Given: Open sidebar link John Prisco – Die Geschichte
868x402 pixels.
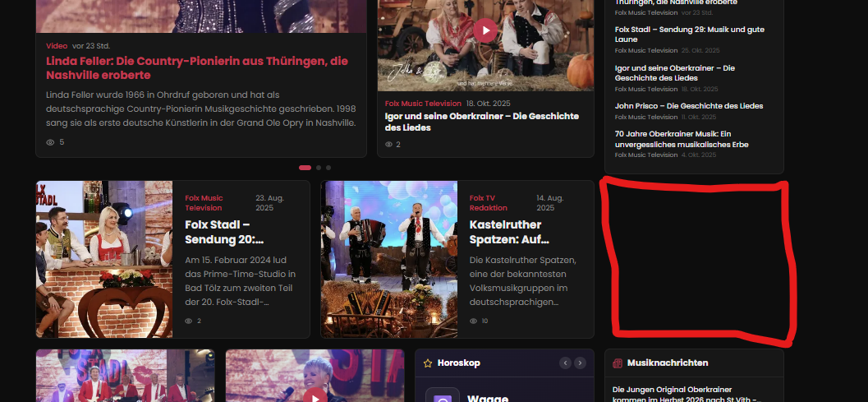Looking at the screenshot, I should [x=689, y=106].
